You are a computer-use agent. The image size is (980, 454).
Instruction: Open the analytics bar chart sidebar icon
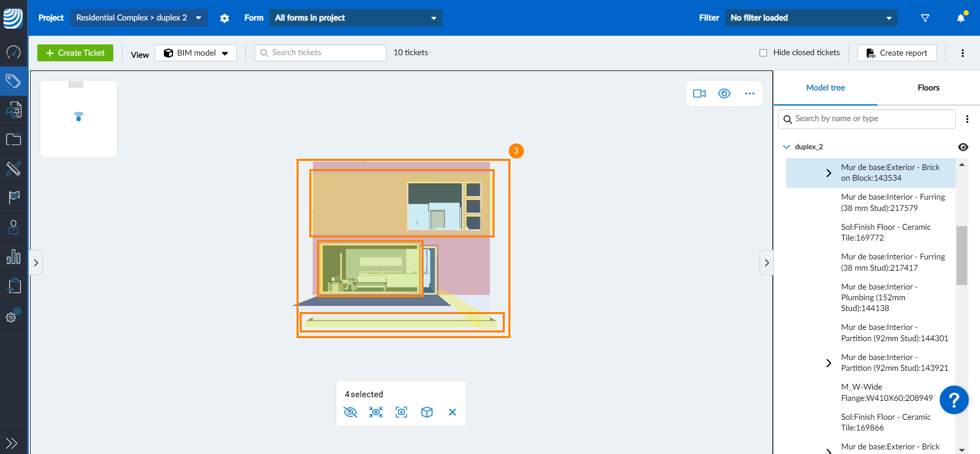13,256
